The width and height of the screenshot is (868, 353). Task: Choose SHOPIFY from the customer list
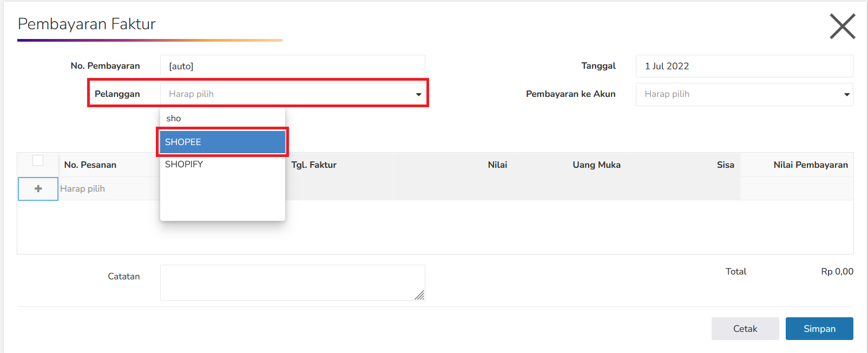222,164
